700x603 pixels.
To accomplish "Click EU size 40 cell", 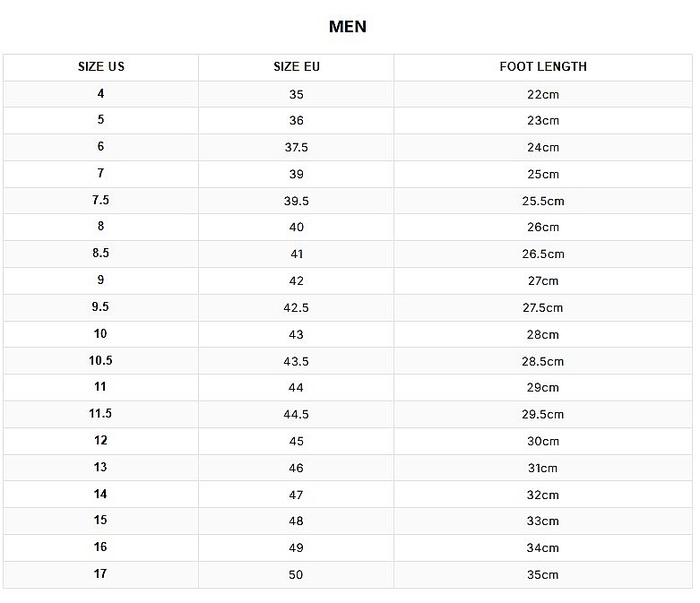I will (297, 228).
